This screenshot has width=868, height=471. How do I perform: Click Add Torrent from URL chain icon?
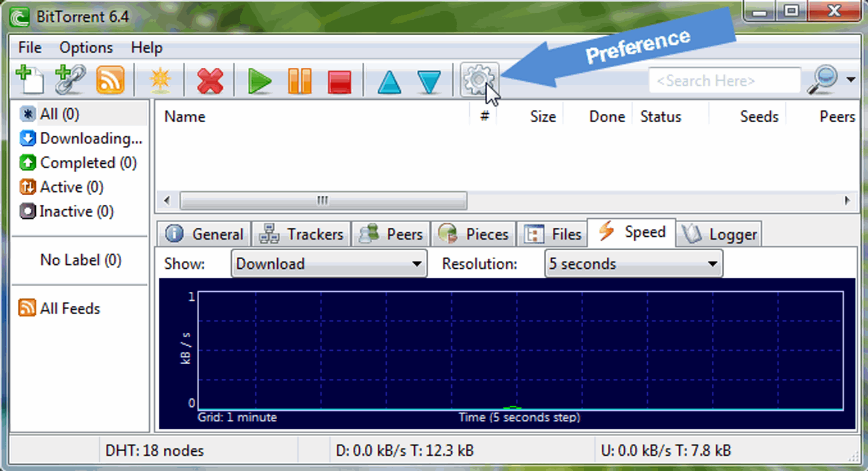pyautogui.click(x=70, y=81)
